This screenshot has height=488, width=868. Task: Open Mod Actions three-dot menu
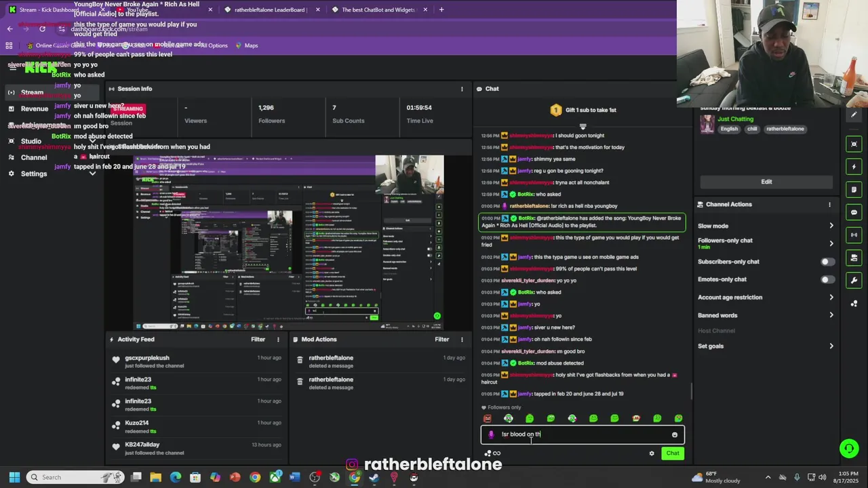pos(462,340)
